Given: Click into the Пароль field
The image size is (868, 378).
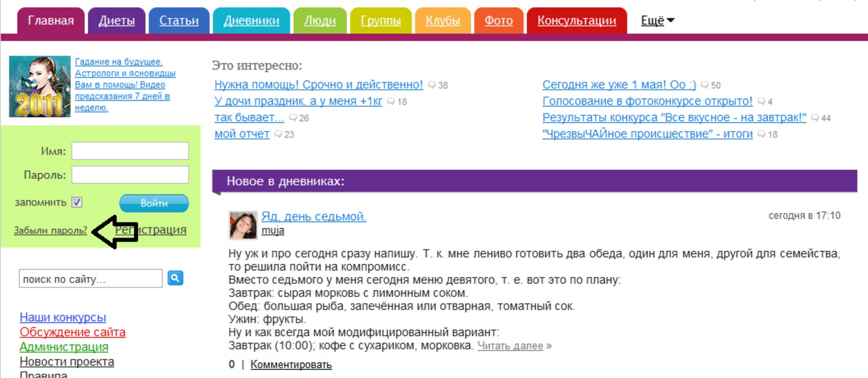Looking at the screenshot, I should pyautogui.click(x=130, y=175).
